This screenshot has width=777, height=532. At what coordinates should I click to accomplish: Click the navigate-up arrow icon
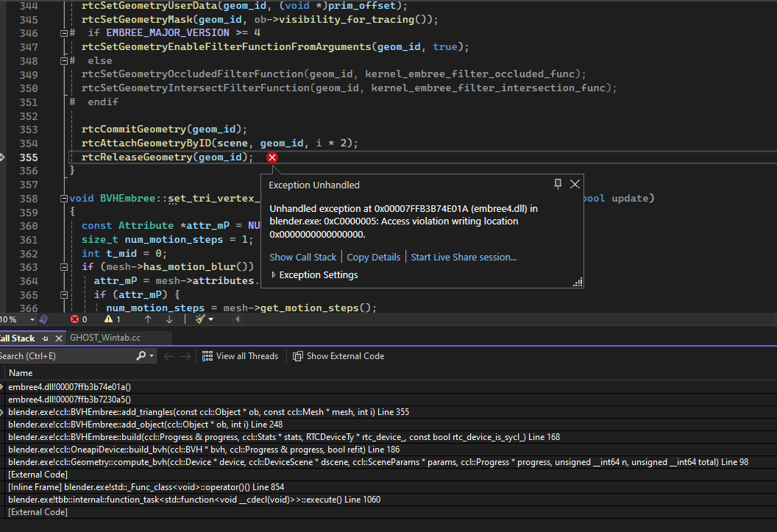(x=149, y=319)
